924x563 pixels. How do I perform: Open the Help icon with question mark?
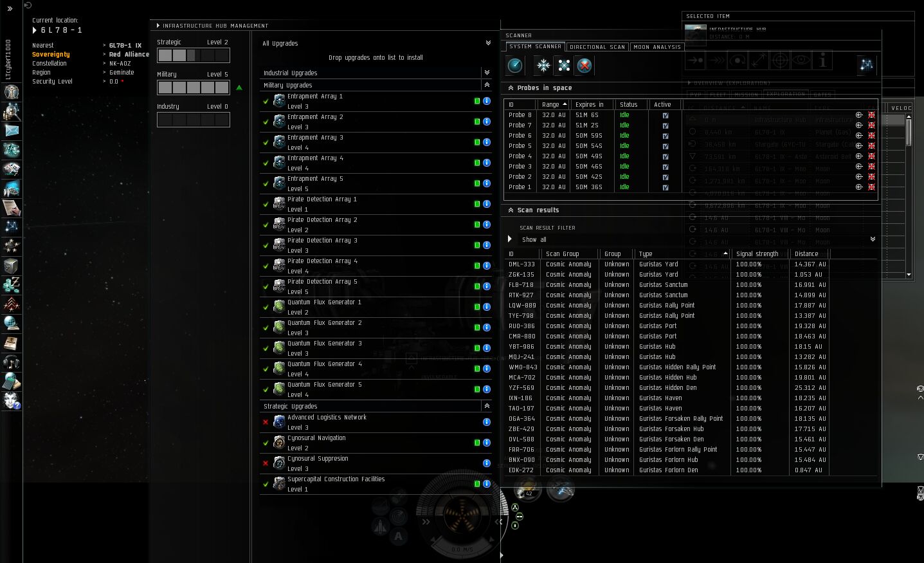[12, 401]
